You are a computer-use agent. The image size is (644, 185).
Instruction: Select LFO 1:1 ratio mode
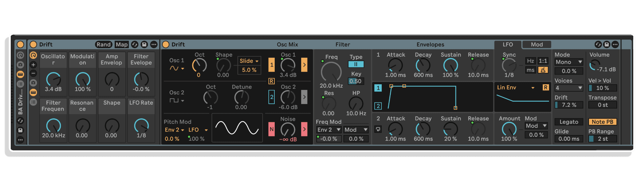543,61
